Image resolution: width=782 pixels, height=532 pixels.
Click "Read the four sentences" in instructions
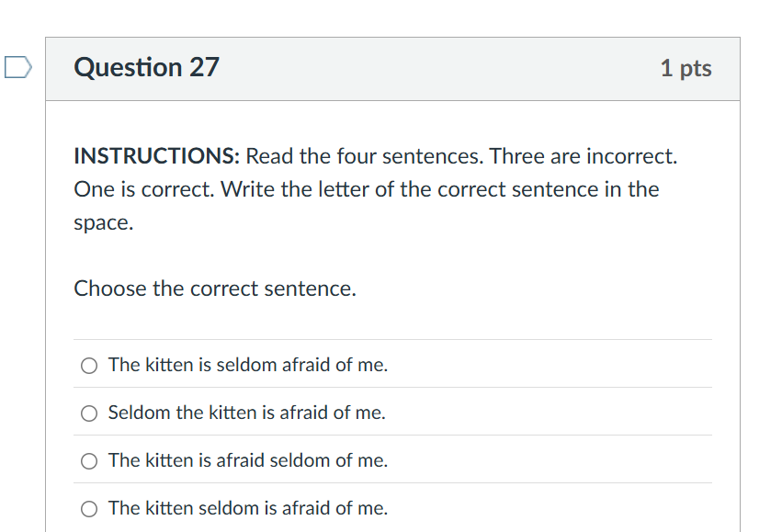[364, 156]
